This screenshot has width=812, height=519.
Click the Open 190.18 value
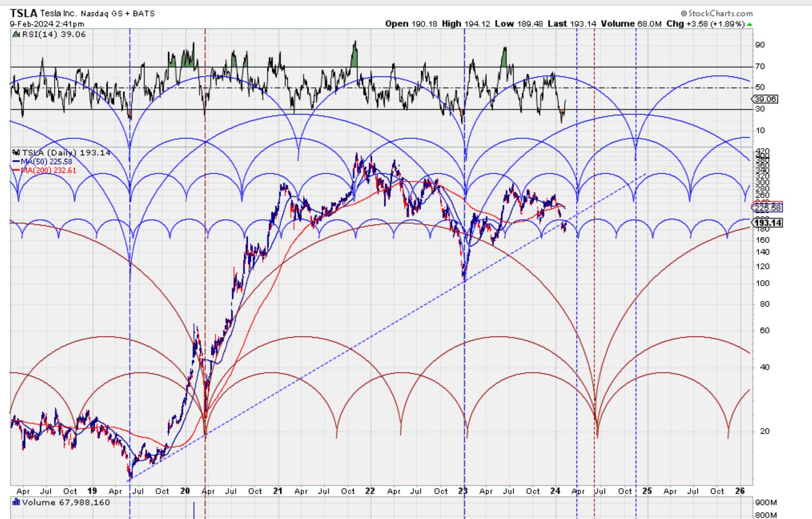[411, 24]
